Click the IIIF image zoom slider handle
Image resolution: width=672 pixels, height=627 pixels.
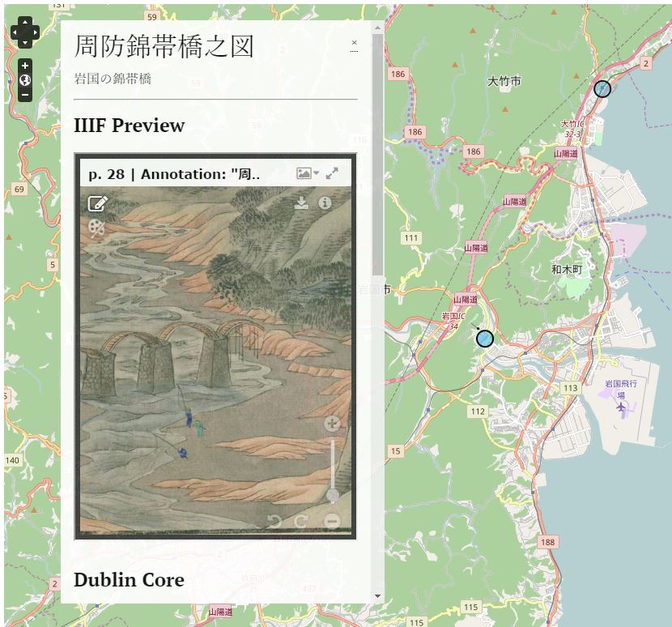point(333,495)
